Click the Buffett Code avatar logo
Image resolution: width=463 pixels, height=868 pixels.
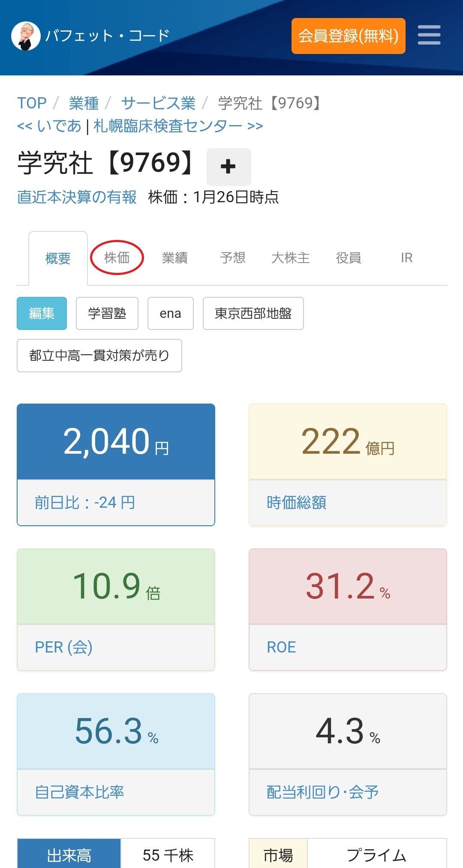(26, 36)
